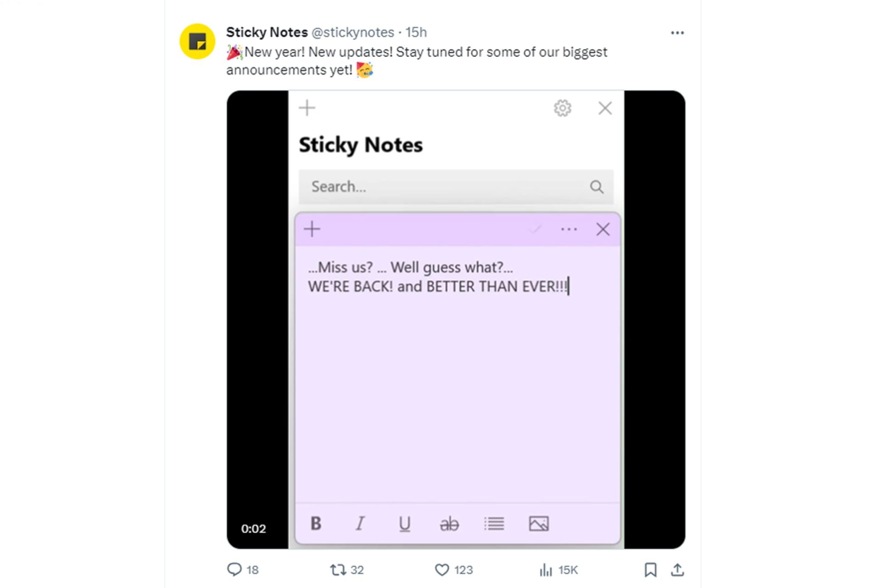Bookmark this tweet
This screenshot has width=882, height=588.
pos(650,570)
